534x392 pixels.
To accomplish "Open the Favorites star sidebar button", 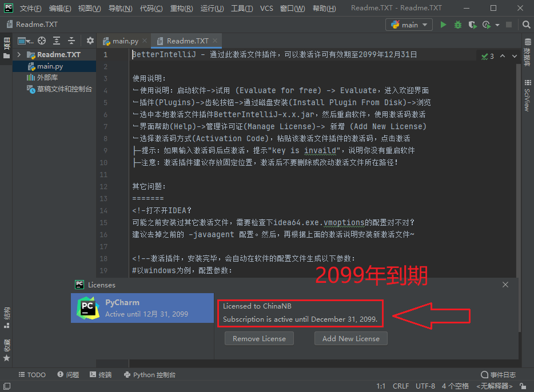I will (6, 350).
